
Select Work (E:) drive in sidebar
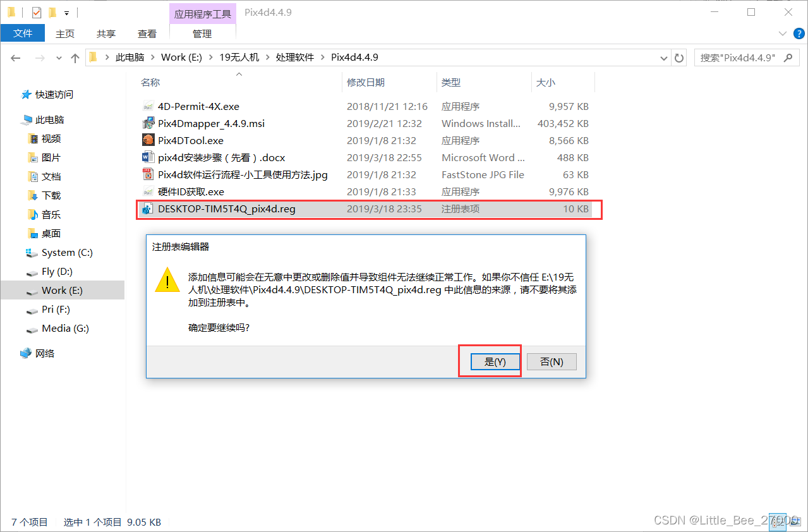pos(62,290)
